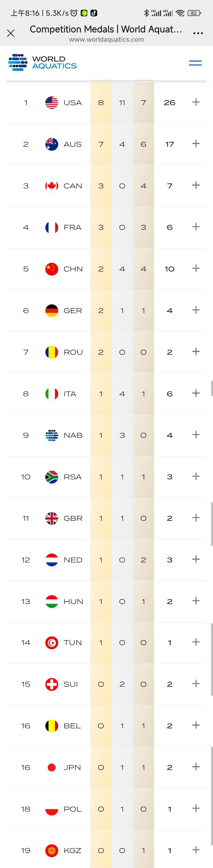This screenshot has width=213, height=868.
Task: Open the three-dot more options menu
Action: pos(198,33)
